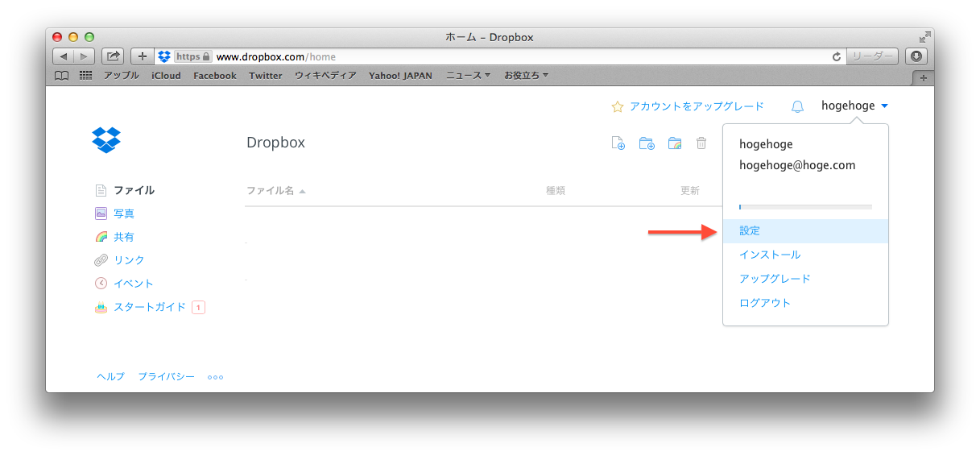Click the https lock badge
Image resolution: width=980 pixels, height=456 pixels.
tap(193, 56)
